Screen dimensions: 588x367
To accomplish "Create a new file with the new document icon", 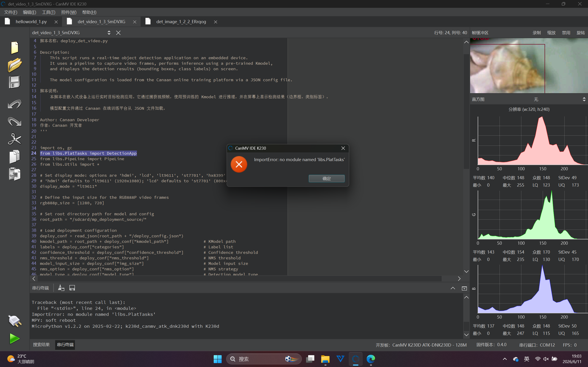I will [14, 48].
